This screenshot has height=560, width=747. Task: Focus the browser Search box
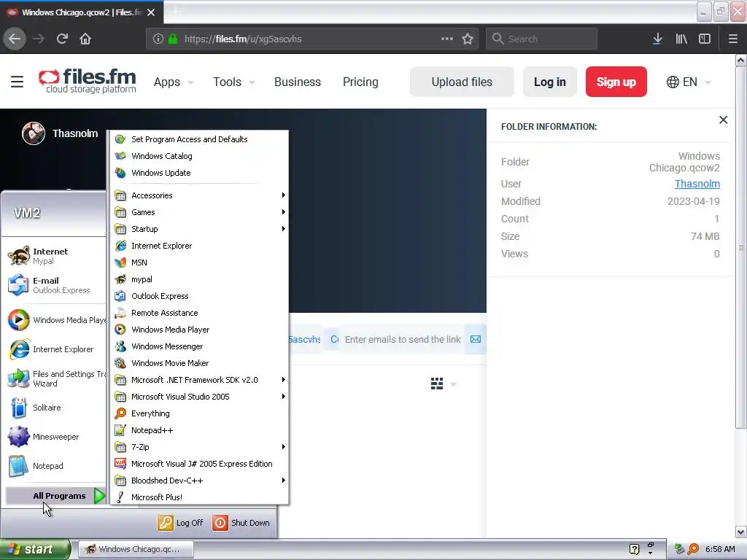click(x=542, y=39)
